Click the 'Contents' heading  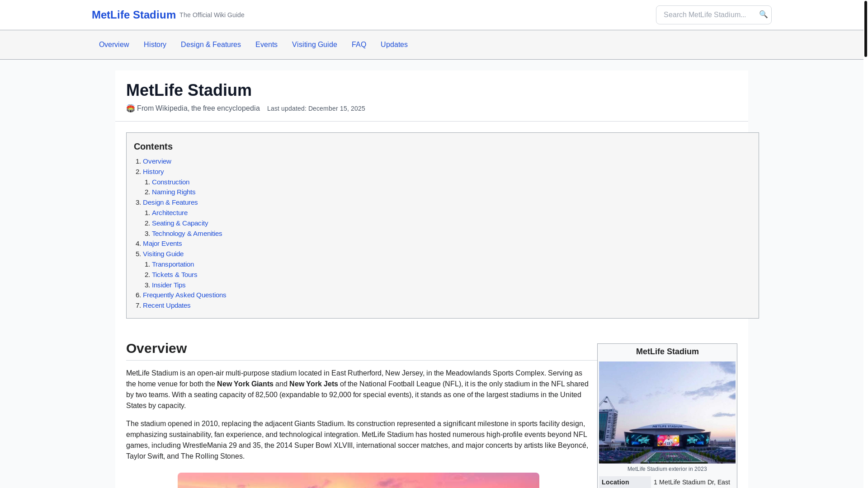coord(153,146)
